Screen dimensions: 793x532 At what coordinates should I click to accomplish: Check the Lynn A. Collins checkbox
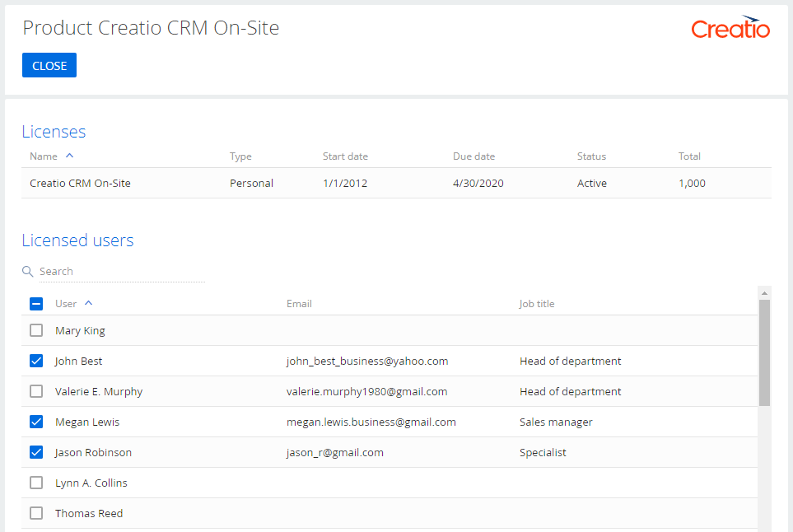pos(36,483)
